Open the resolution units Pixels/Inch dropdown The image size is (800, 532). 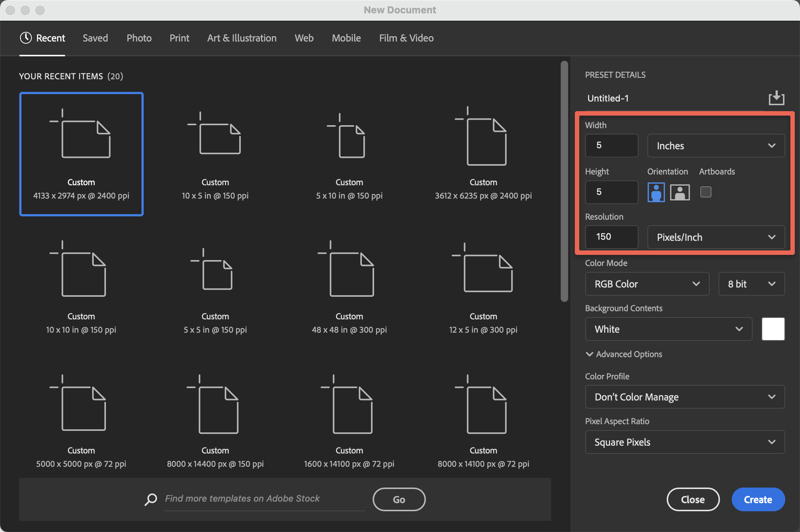[715, 237]
